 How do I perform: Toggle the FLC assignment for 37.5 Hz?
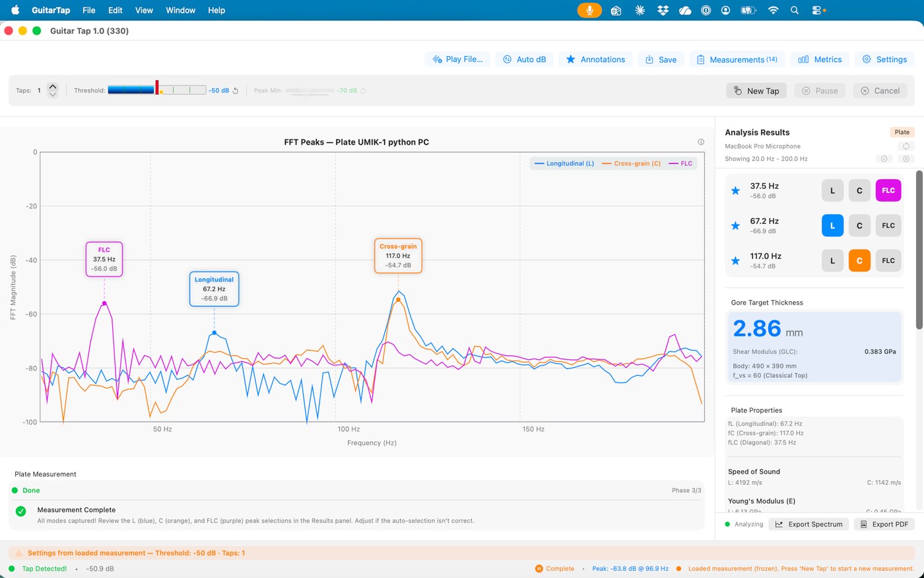click(888, 190)
